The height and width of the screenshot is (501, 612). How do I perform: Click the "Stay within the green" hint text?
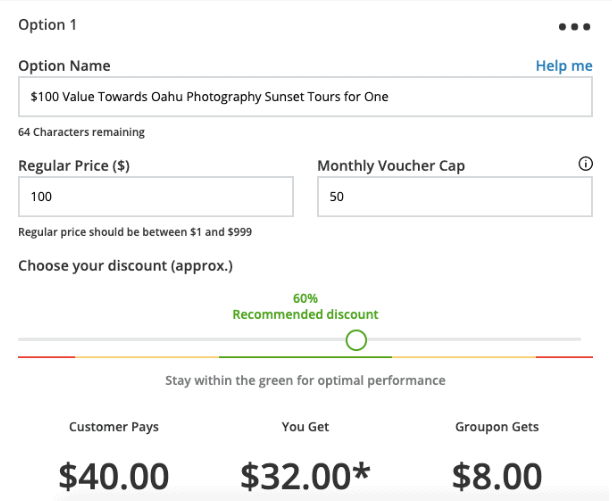point(305,381)
